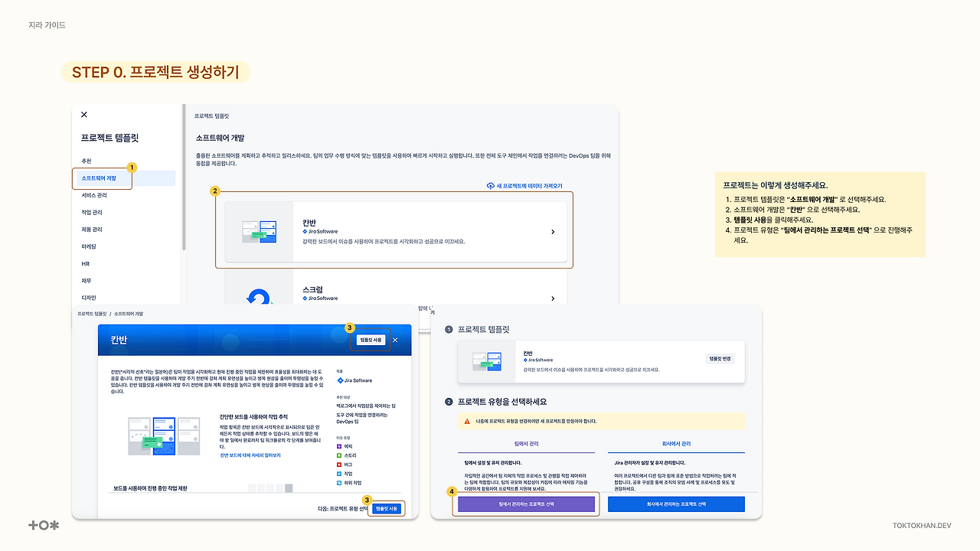This screenshot has width=980, height=551.
Task: Choose the 재무 template category
Action: (87, 281)
